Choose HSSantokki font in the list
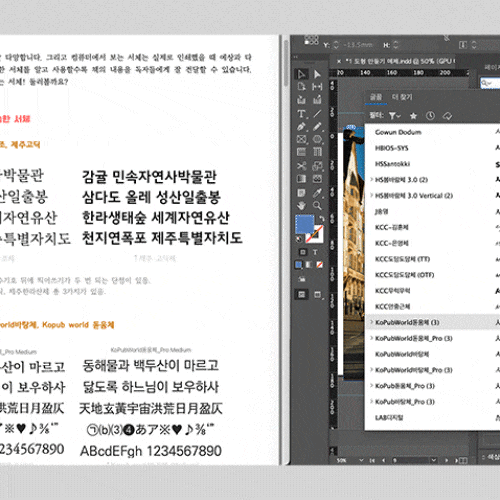The height and width of the screenshot is (500, 500). click(x=392, y=164)
